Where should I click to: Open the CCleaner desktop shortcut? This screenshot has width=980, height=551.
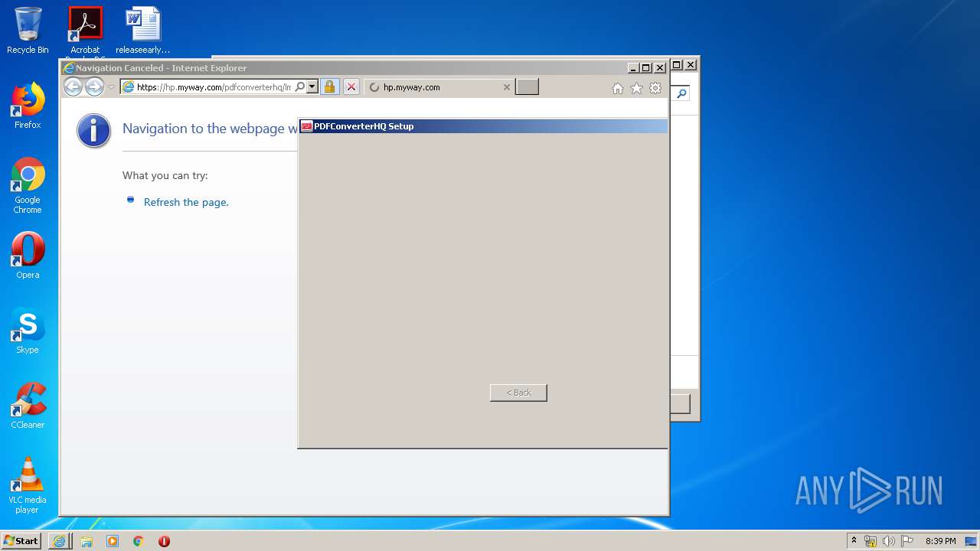coord(28,406)
